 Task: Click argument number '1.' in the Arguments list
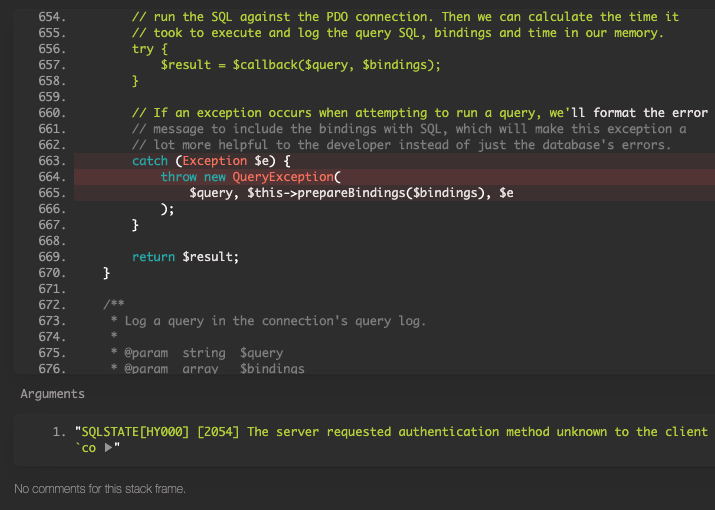point(59,432)
